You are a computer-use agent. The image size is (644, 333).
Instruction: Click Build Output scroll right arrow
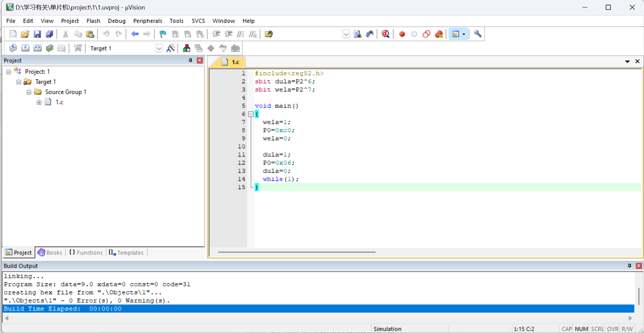[x=630, y=318]
